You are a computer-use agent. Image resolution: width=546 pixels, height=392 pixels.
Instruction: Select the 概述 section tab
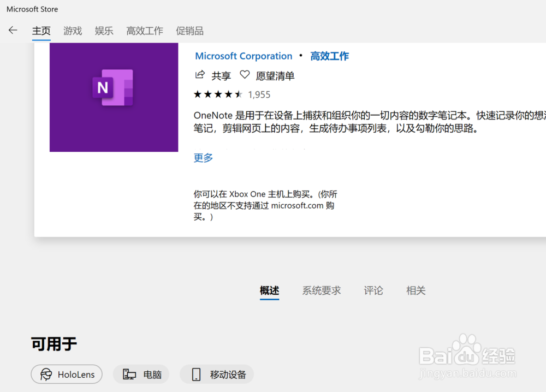click(270, 290)
